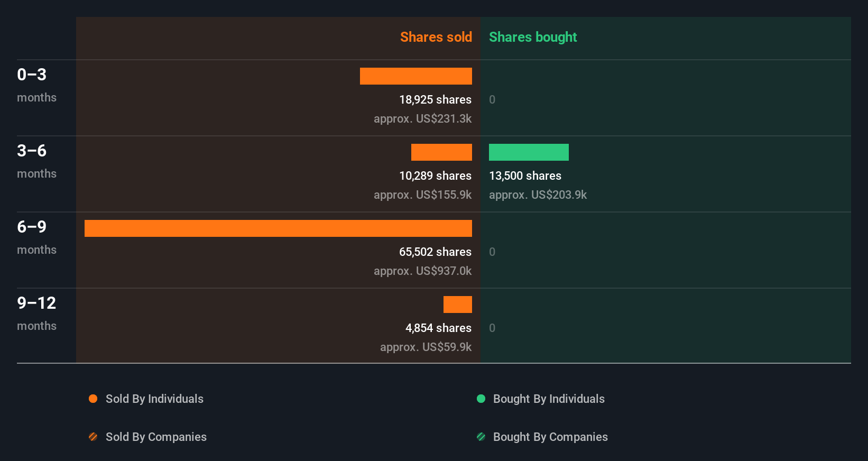Click the 9–12 months orange sold bar

click(x=458, y=305)
